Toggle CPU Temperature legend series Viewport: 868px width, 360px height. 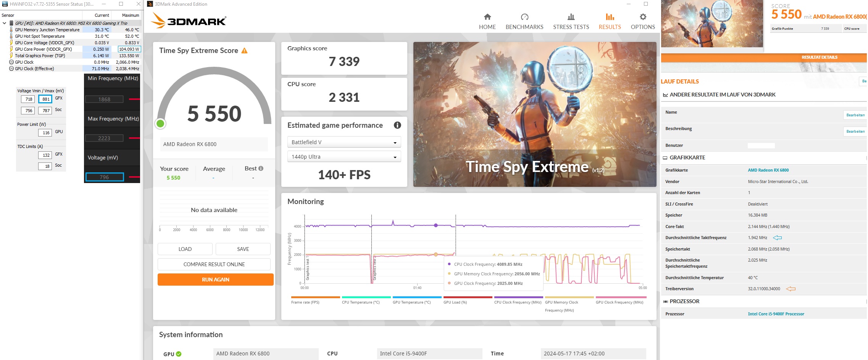366,300
